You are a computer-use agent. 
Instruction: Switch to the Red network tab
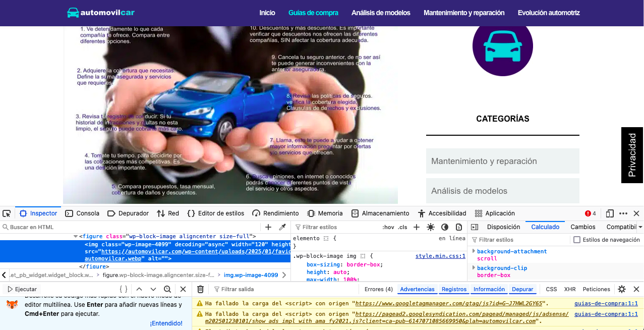(168, 213)
